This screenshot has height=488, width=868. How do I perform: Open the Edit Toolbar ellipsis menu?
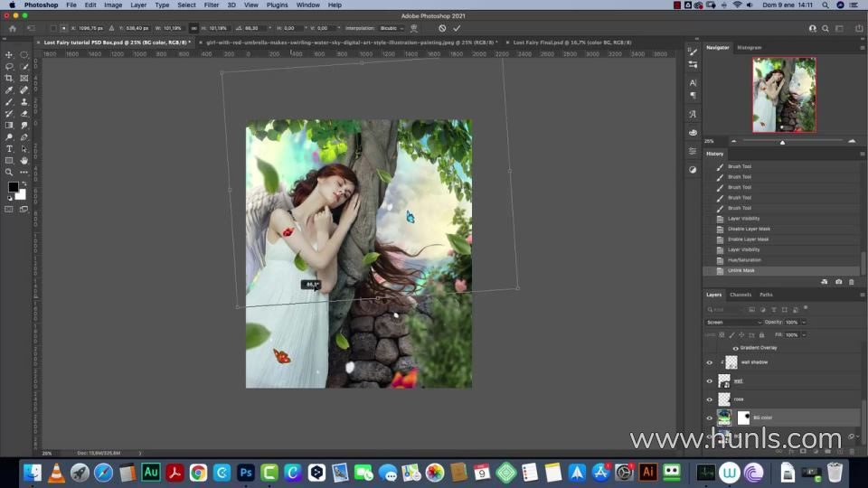tap(24, 172)
